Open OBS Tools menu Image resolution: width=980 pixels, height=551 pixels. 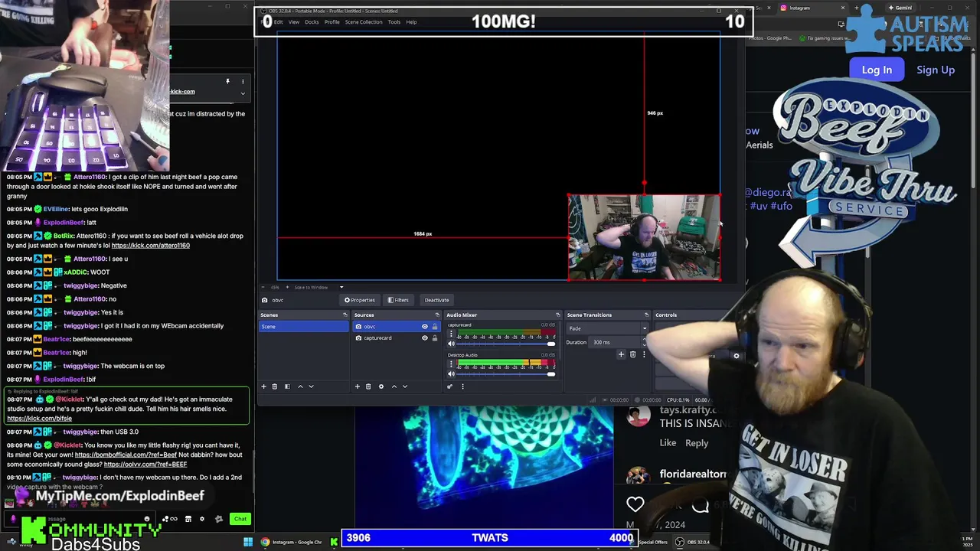click(x=394, y=21)
